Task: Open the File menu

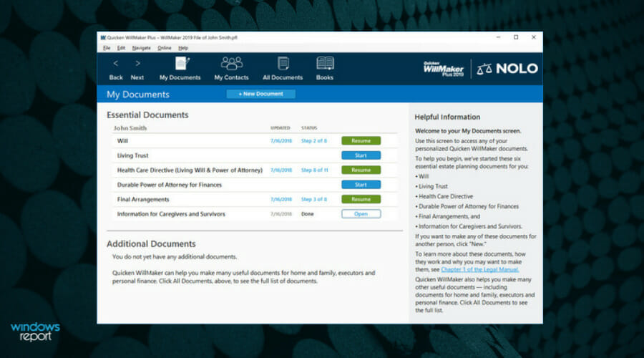Action: click(107, 48)
